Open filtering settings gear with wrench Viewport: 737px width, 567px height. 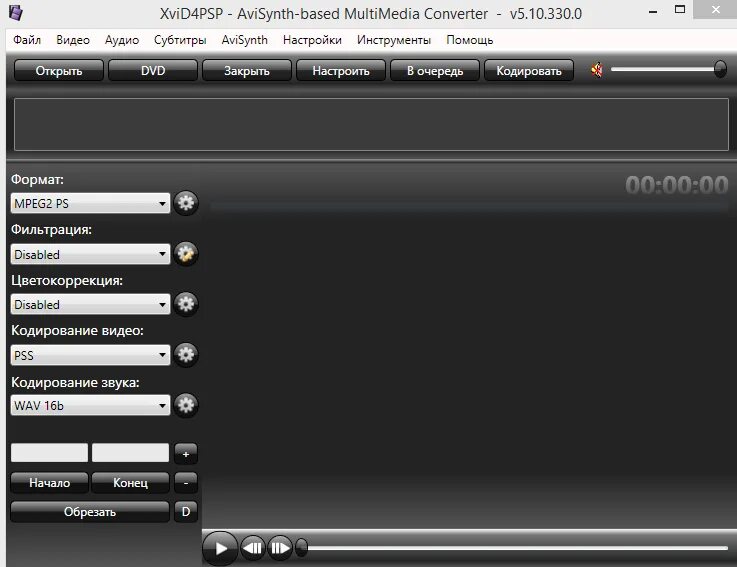(x=186, y=254)
